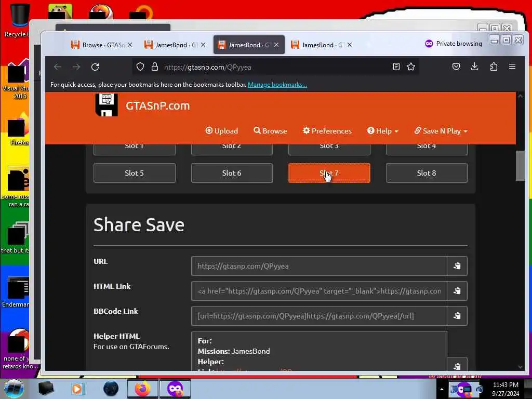The width and height of the screenshot is (532, 399).
Task: Click the BBCode Link text field
Action: point(319,316)
